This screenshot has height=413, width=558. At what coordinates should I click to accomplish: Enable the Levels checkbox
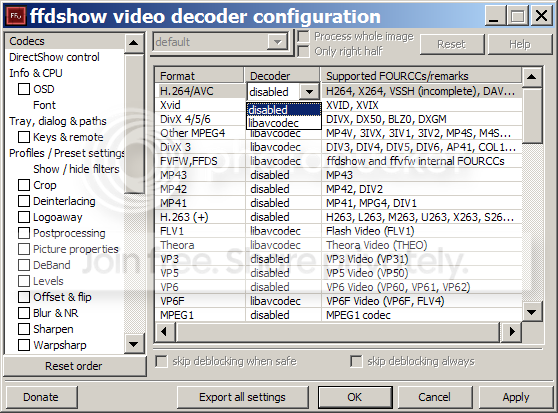coord(24,281)
